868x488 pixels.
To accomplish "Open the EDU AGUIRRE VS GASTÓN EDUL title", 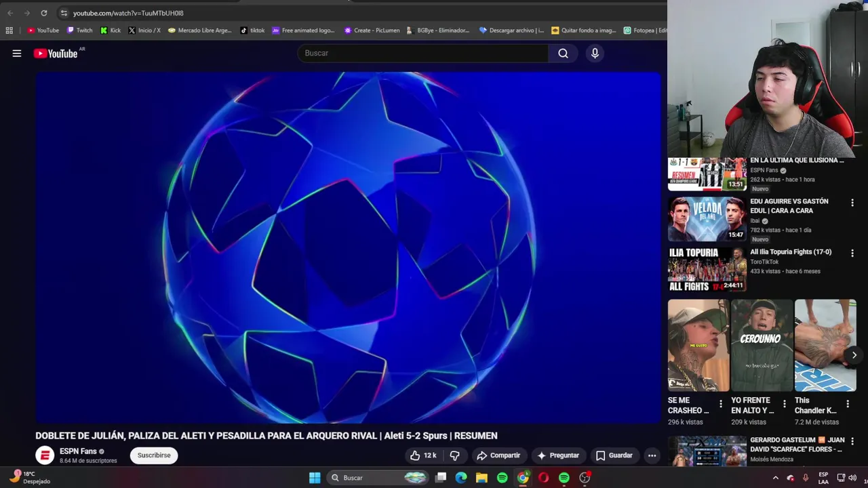I will [x=789, y=206].
